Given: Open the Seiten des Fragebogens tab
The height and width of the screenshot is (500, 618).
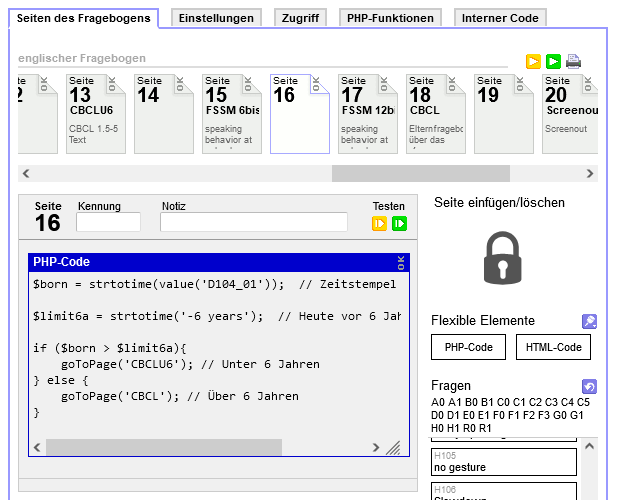Looking at the screenshot, I should pos(84,18).
